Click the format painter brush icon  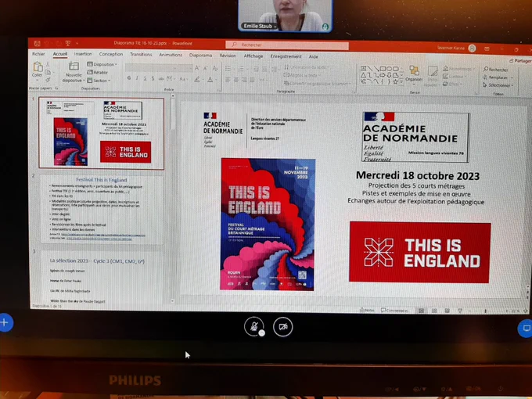coord(48,80)
